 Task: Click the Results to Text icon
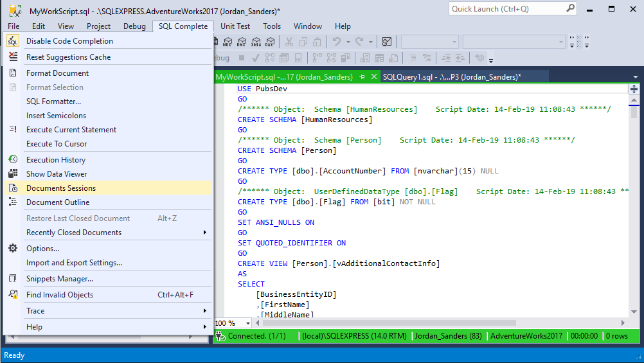(x=364, y=58)
